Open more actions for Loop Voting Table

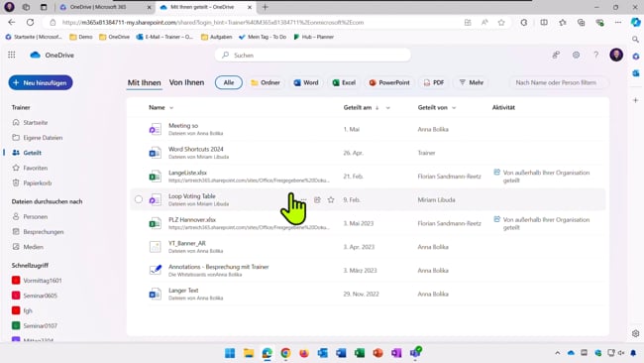tap(303, 199)
